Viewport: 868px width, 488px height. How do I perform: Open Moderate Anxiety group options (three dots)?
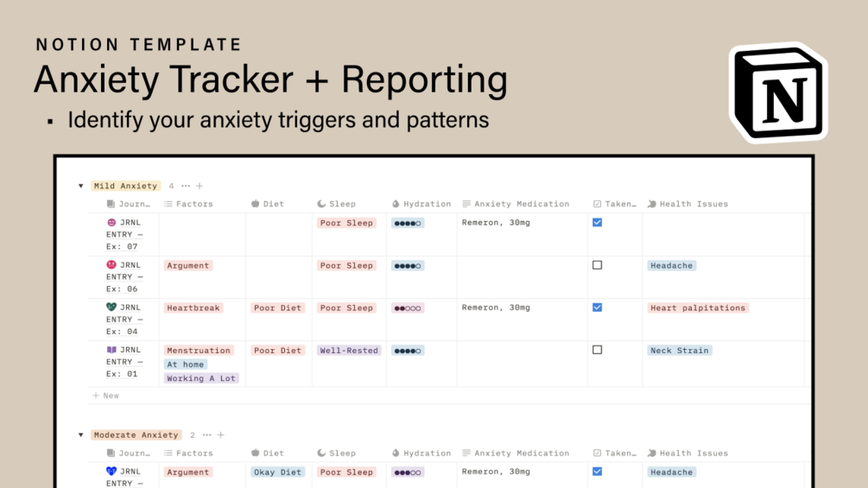[206, 435]
